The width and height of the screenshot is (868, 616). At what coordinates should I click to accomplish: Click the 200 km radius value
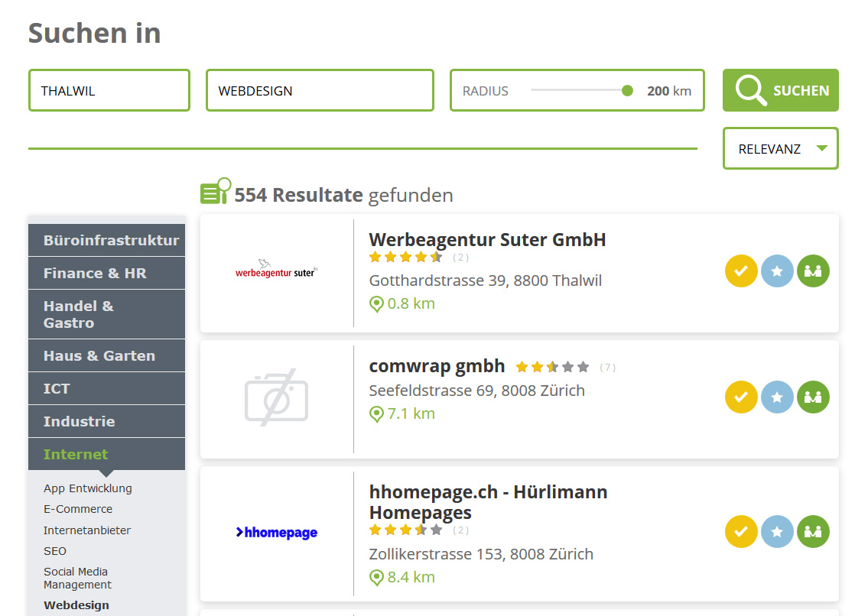(669, 91)
